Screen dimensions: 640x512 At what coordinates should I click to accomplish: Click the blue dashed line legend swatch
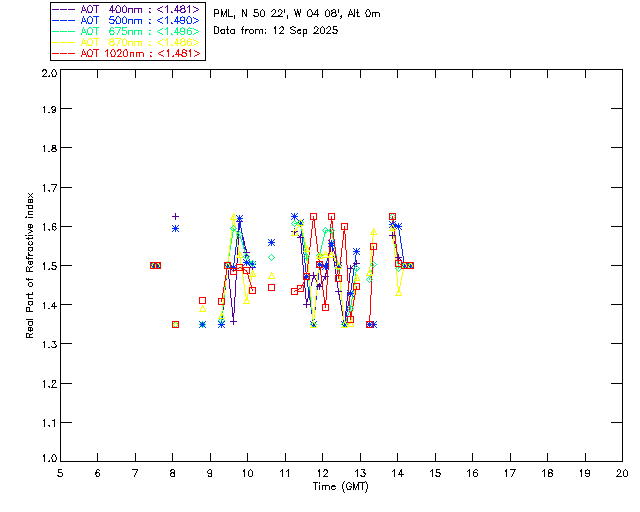[x=64, y=21]
